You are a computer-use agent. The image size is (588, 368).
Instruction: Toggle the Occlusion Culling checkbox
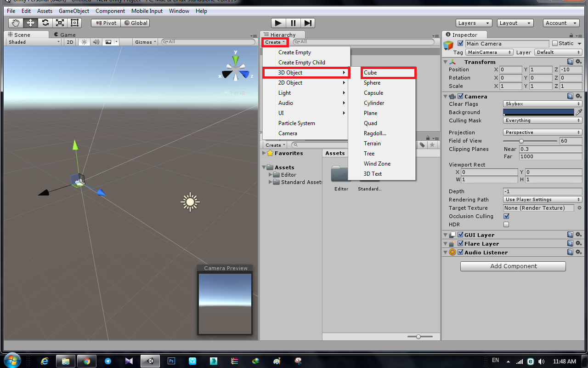506,216
